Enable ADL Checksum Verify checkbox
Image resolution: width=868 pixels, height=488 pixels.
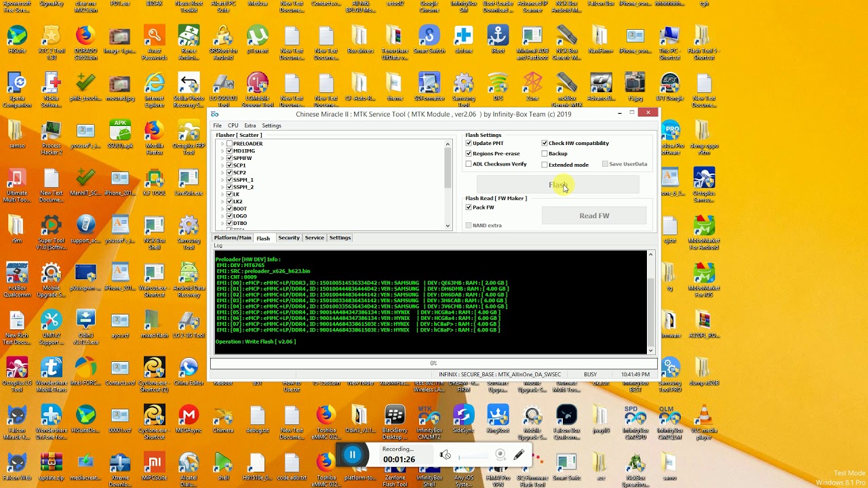[469, 164]
